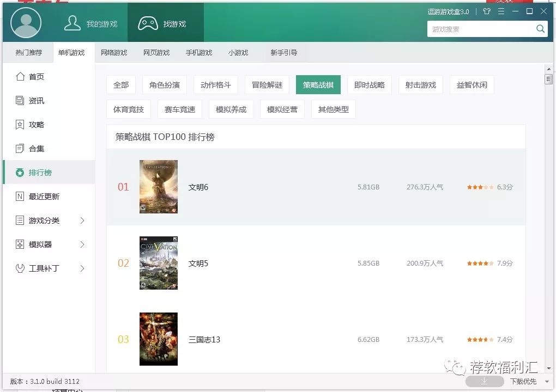Open the 网络游戏 tab

[114, 52]
